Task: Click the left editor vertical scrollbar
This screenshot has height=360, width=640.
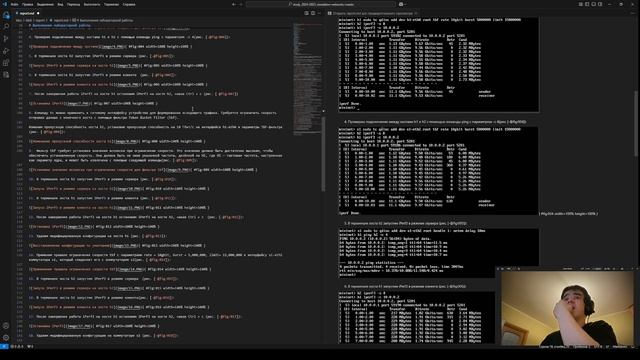Action: point(323,154)
